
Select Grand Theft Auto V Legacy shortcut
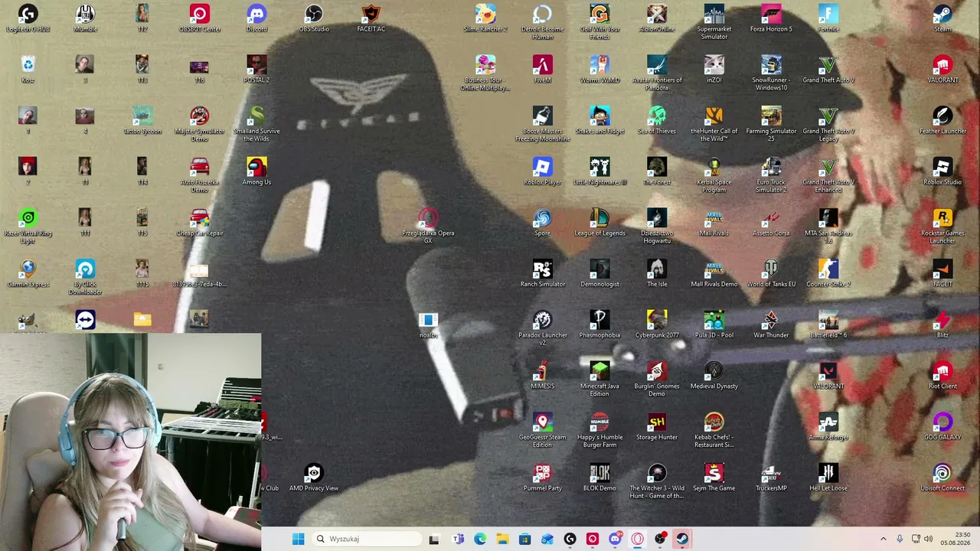point(828,124)
